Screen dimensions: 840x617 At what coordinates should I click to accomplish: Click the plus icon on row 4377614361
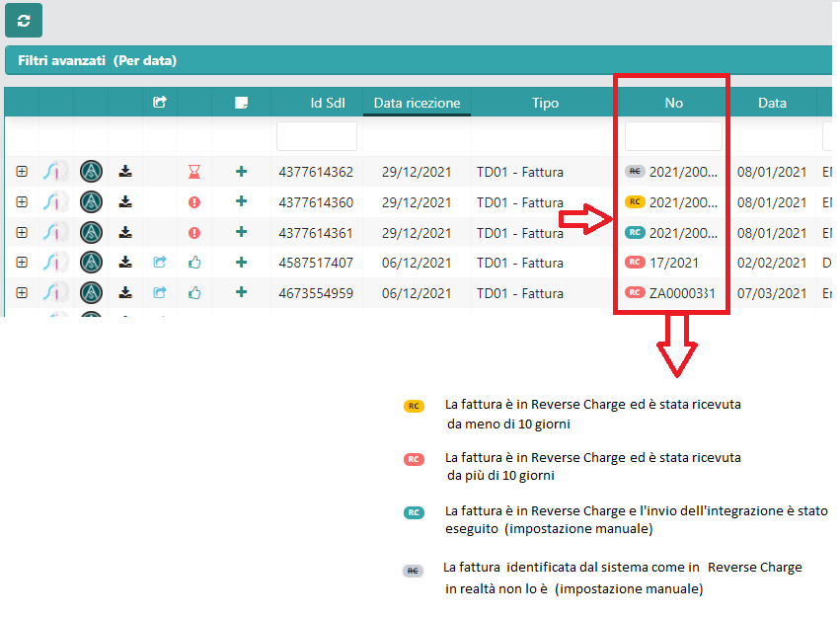[242, 232]
